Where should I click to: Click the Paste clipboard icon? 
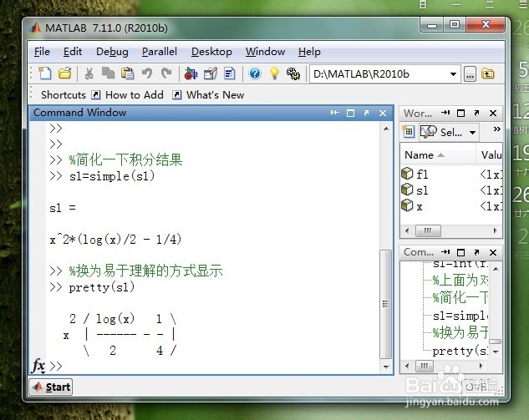pos(128,73)
